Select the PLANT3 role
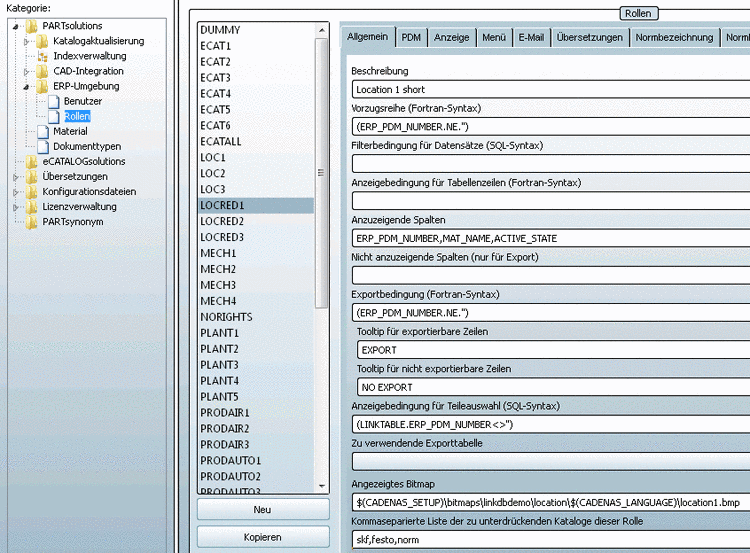 (x=256, y=365)
